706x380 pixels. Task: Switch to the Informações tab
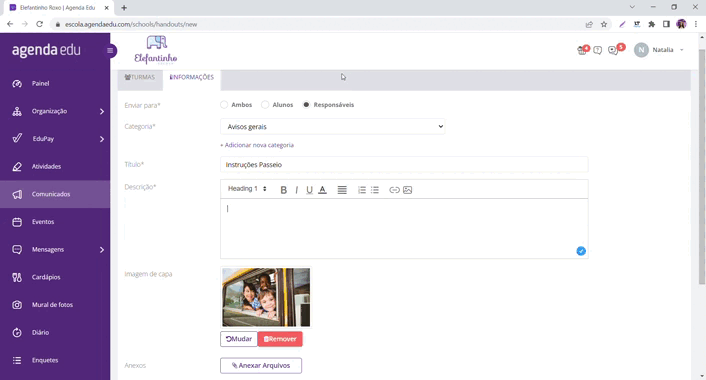[192, 77]
